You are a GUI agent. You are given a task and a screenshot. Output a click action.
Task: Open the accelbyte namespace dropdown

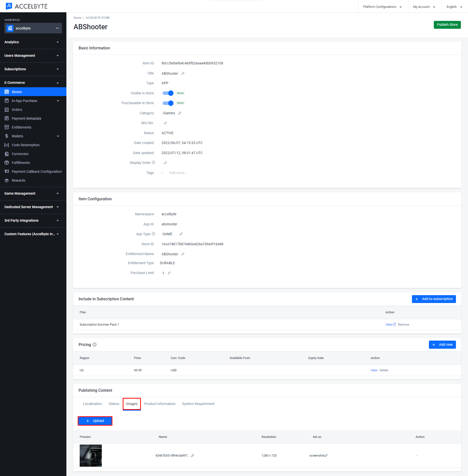[x=33, y=28]
